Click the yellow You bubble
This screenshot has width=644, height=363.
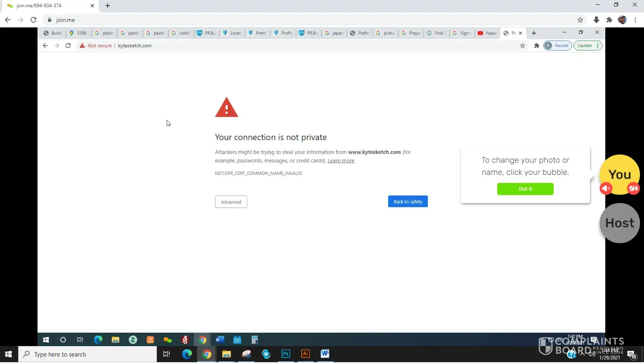(619, 172)
